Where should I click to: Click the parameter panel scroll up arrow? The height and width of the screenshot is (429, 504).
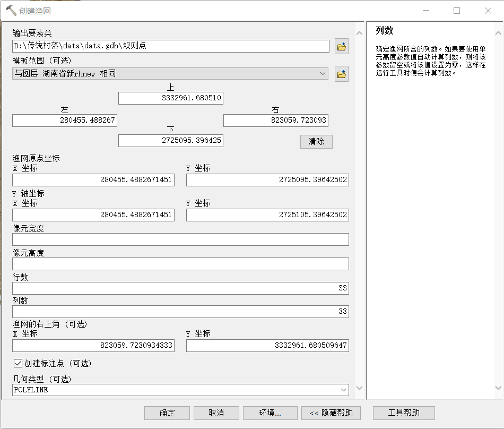click(359, 33)
